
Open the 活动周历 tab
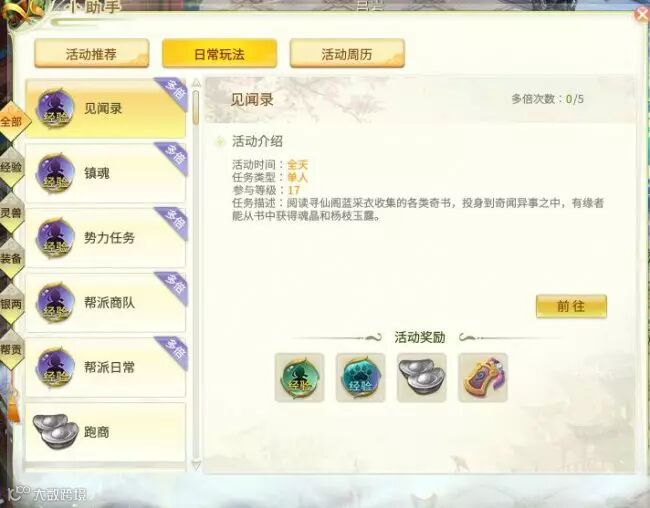[347, 53]
